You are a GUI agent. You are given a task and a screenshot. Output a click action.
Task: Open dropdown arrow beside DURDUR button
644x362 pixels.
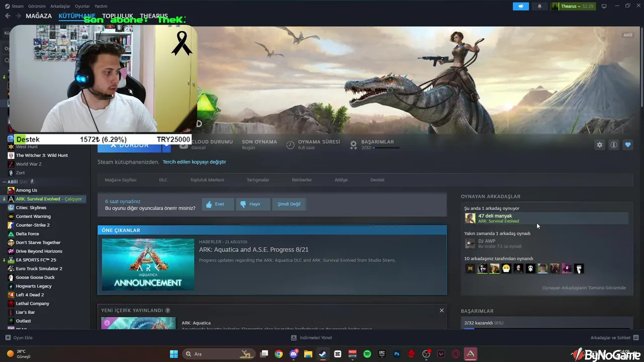coord(166,145)
